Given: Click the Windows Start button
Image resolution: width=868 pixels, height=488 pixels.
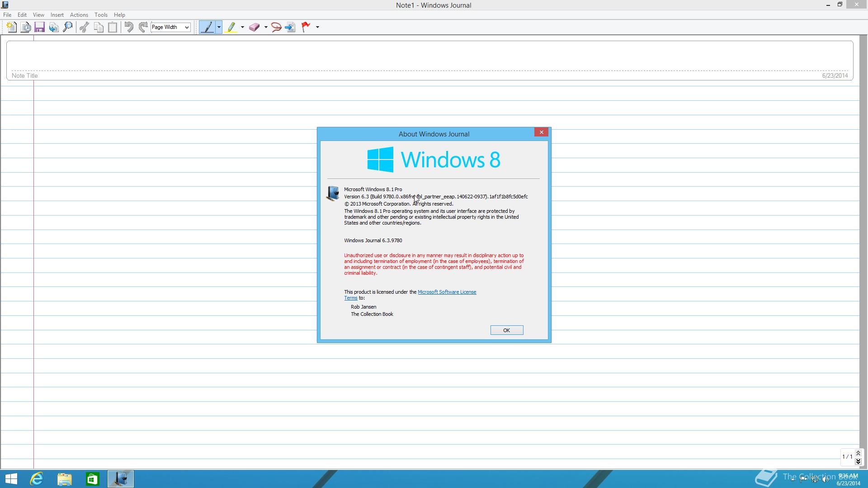Looking at the screenshot, I should click(x=11, y=479).
